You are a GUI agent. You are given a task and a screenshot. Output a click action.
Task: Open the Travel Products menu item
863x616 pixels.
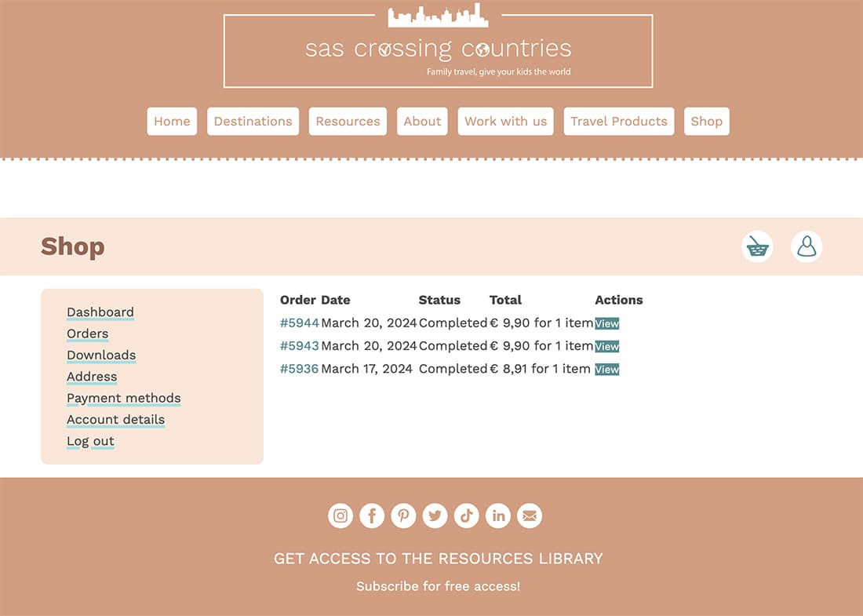[619, 121]
